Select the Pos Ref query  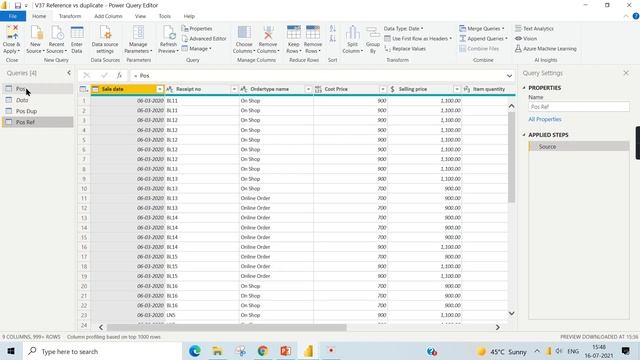point(38,122)
